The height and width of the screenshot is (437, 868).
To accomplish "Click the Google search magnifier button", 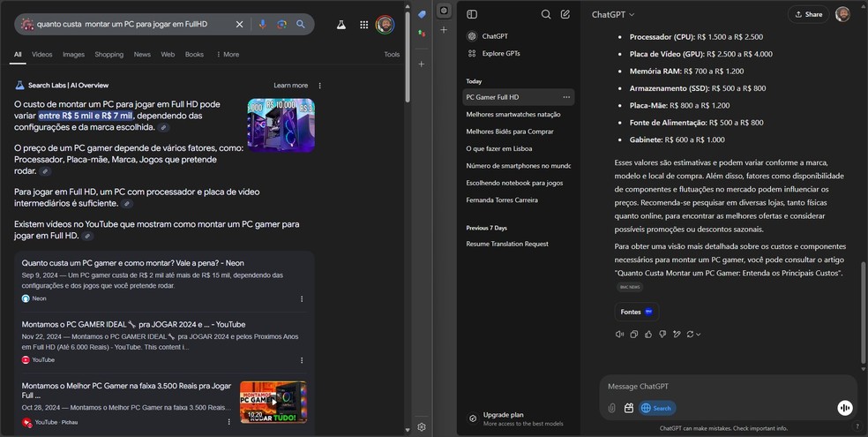I will coord(301,25).
